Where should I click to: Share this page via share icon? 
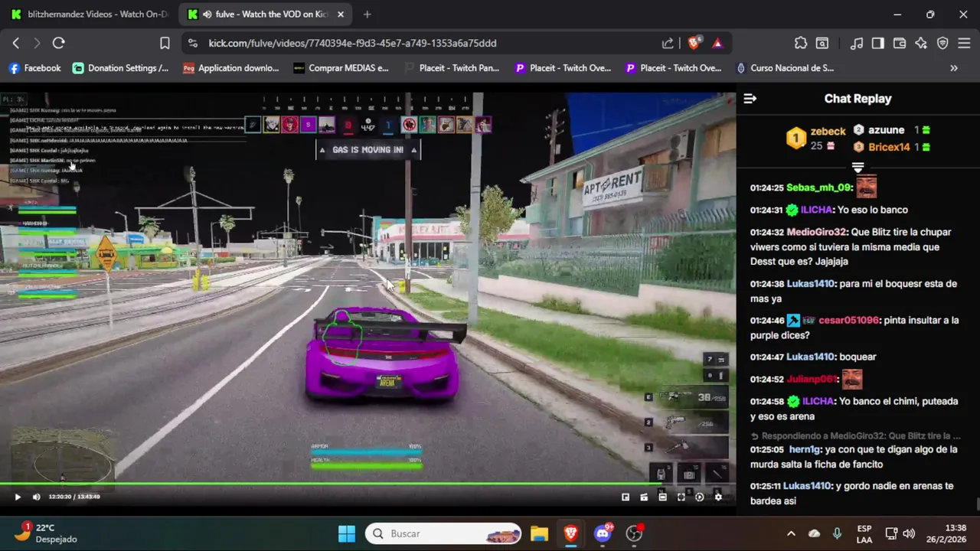coord(668,43)
